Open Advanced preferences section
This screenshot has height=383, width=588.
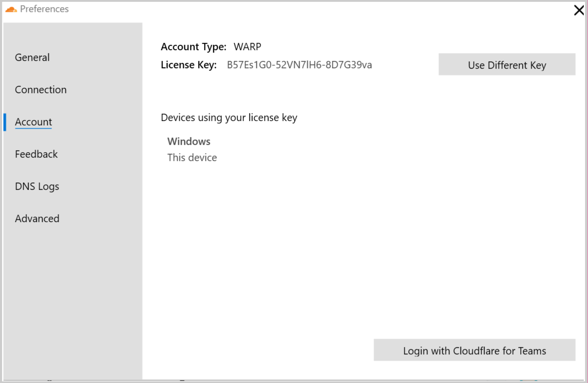coord(37,218)
